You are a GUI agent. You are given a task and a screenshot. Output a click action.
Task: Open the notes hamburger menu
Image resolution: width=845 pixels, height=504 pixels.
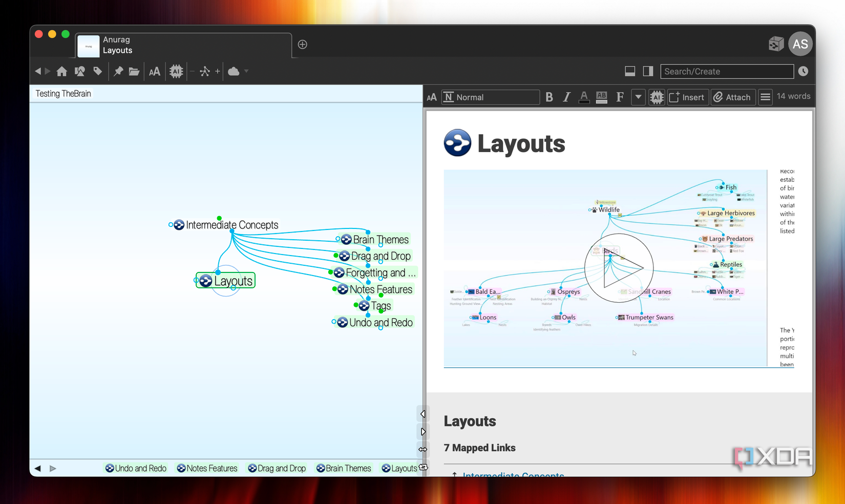(x=765, y=97)
